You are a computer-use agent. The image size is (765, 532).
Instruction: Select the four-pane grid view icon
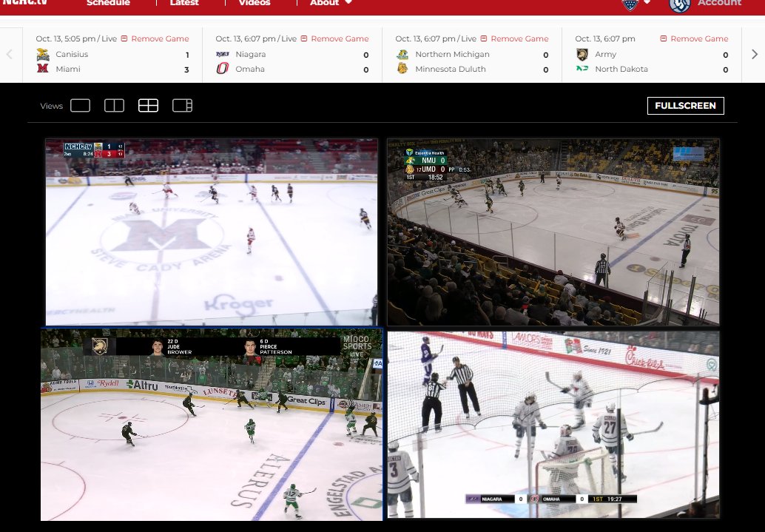148,105
